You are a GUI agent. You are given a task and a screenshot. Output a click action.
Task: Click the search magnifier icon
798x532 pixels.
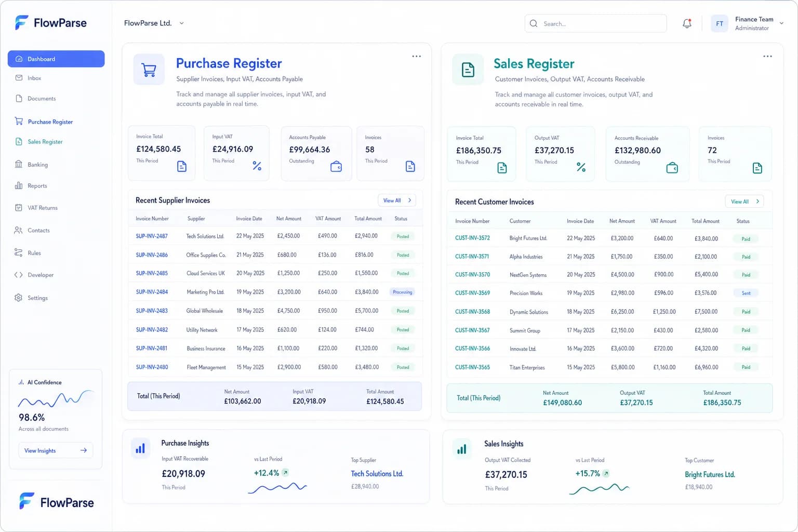point(534,23)
